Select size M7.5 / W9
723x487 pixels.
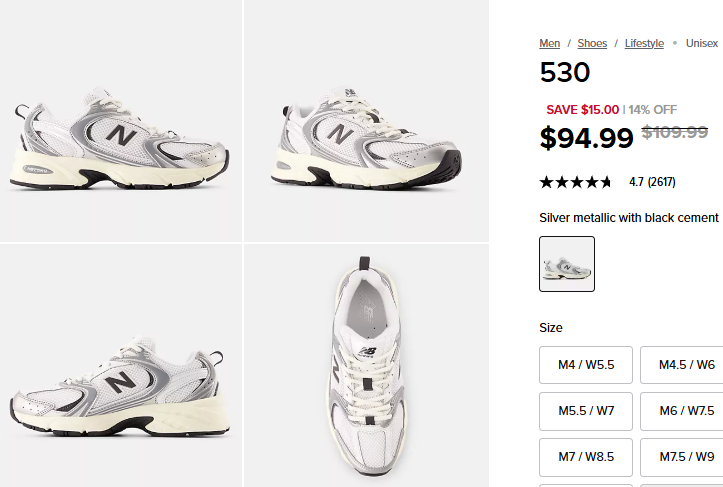[x=684, y=457]
